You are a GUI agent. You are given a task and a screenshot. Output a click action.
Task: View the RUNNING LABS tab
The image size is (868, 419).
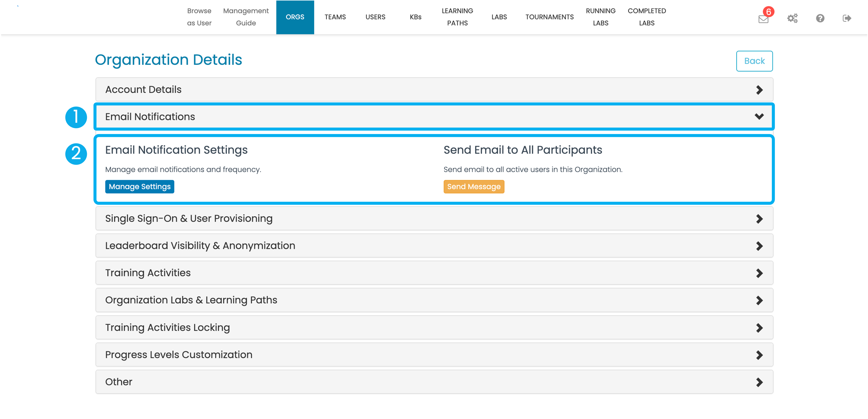(600, 17)
